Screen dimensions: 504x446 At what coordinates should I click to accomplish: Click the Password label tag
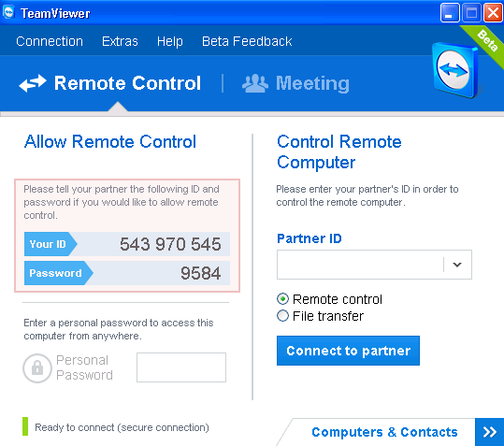(58, 273)
